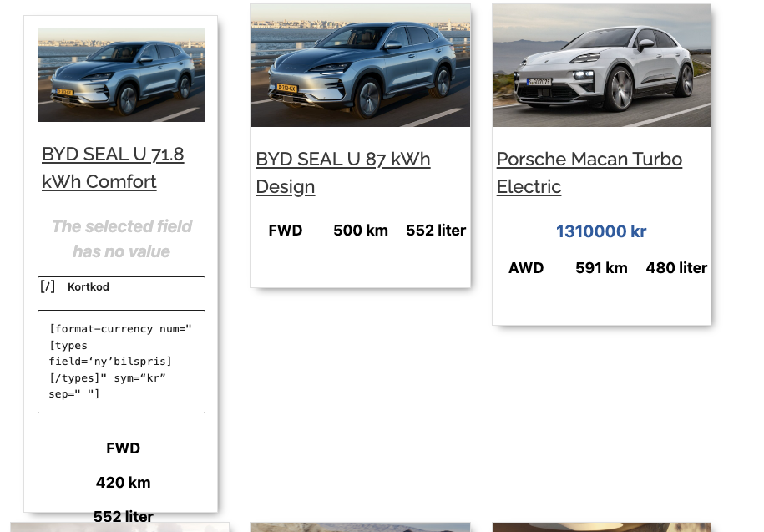Click the 591 km range value
Screen dimensions: 764x532
click(601, 268)
